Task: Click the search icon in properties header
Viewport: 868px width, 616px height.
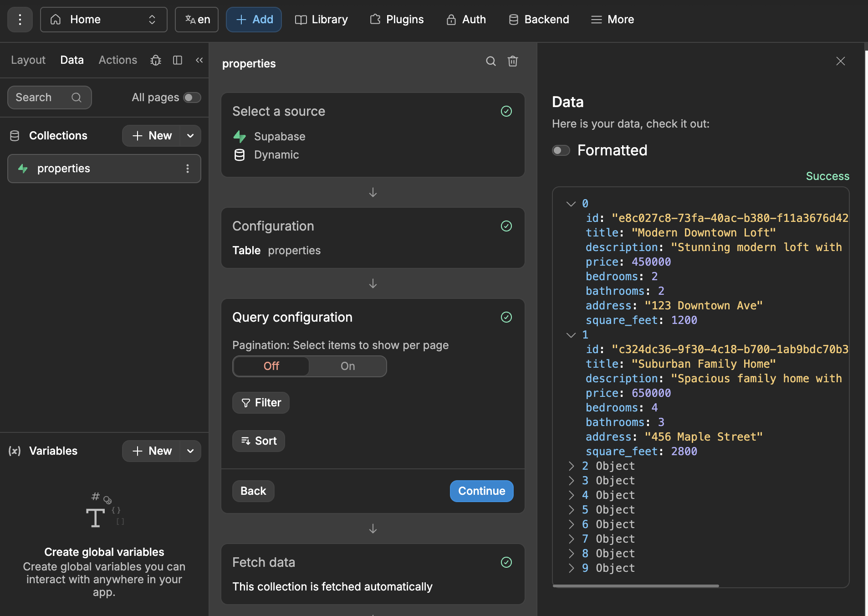Action: point(490,61)
